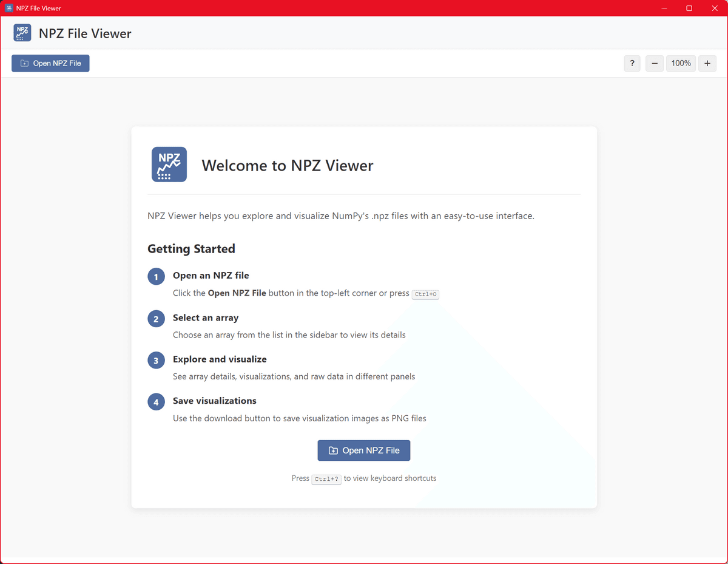This screenshot has width=728, height=564.
Task: Click the large NPZ logo in the welcome card
Action: (x=169, y=165)
